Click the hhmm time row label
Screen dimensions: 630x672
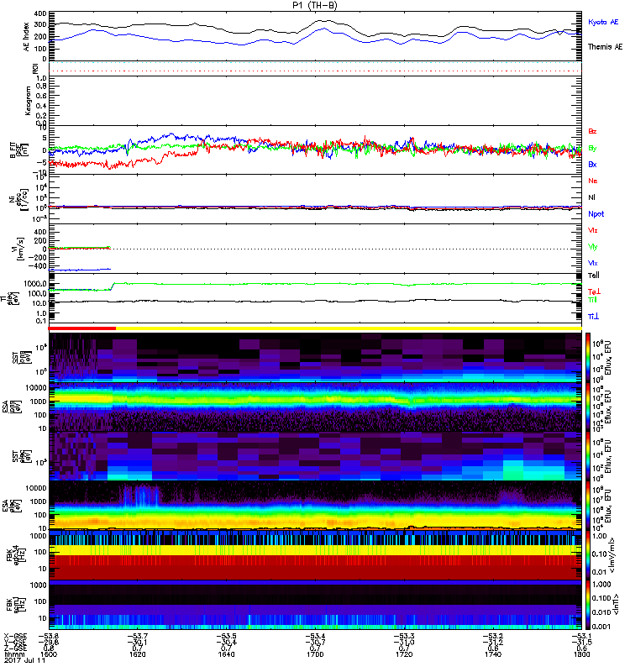pos(13,654)
